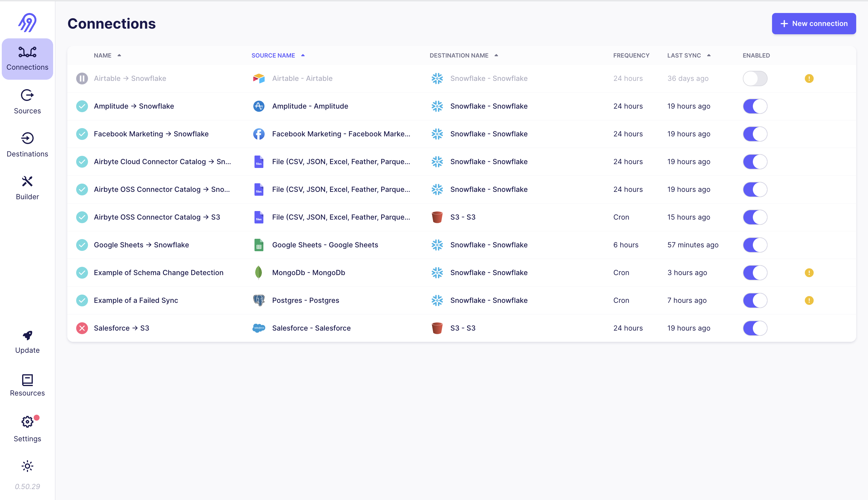Click the Postgres elephant icon

coord(259,300)
